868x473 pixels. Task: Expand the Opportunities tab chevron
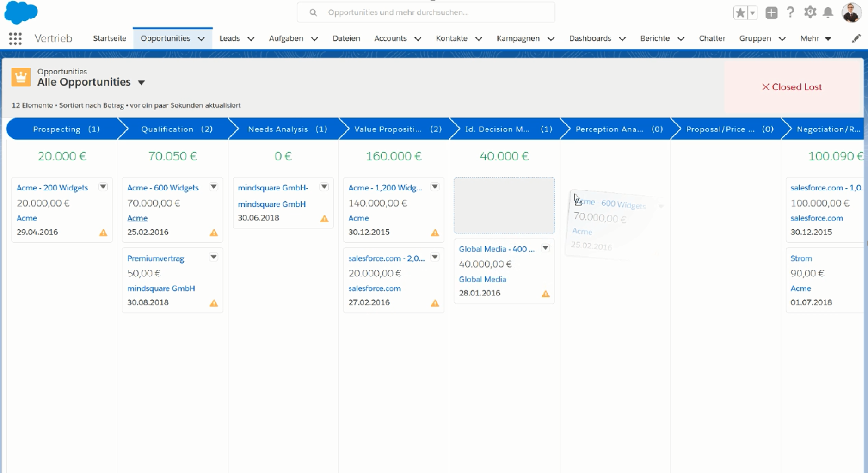coord(201,39)
